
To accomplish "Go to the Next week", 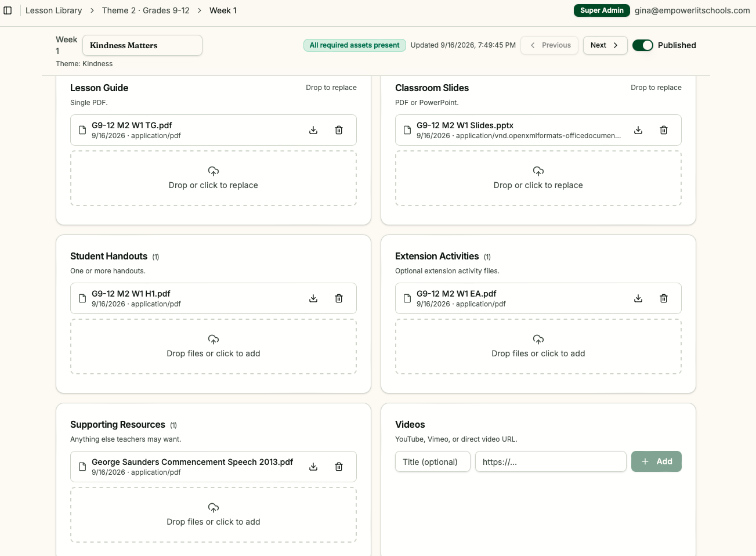I will 605,45.
